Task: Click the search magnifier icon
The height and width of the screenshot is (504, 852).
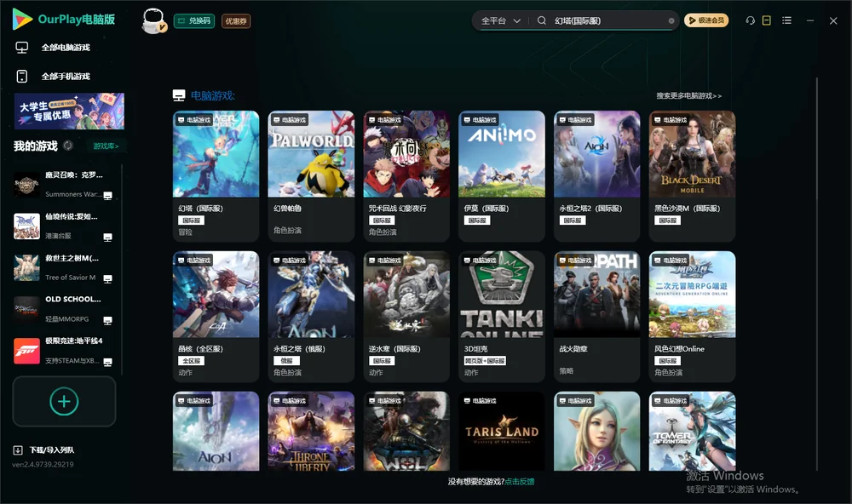Action: point(542,20)
